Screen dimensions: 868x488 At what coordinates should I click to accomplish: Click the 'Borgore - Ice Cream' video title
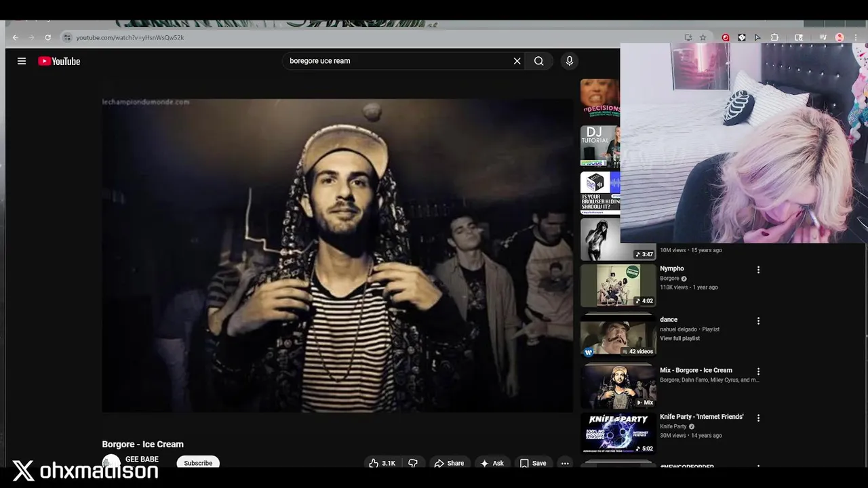pos(142,444)
